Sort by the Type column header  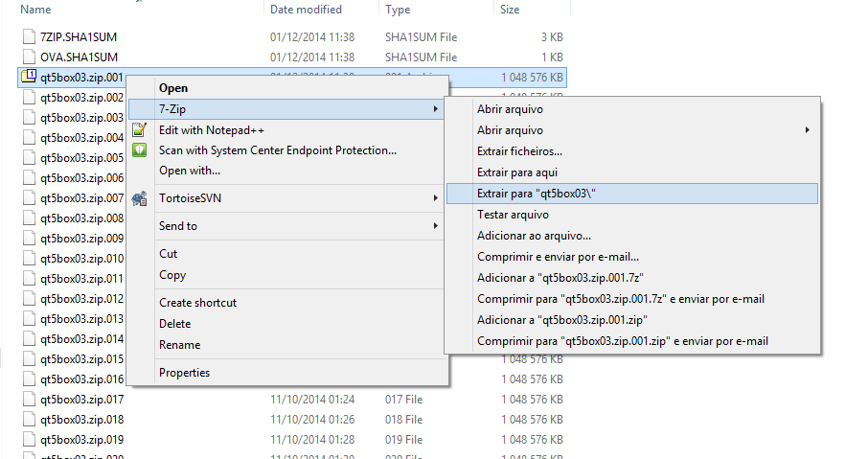tap(398, 10)
